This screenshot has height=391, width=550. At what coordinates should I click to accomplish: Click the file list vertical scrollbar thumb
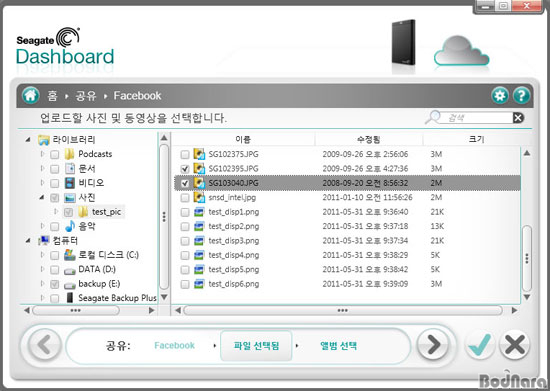click(526, 258)
